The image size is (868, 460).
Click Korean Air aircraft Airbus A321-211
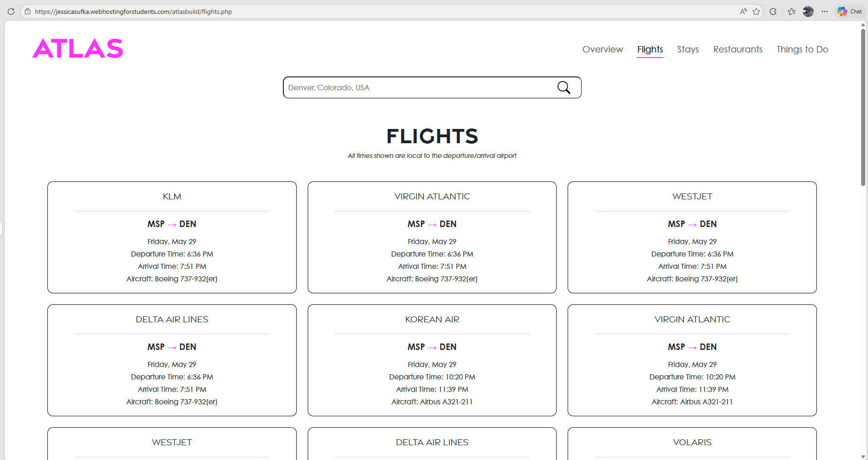tap(432, 402)
